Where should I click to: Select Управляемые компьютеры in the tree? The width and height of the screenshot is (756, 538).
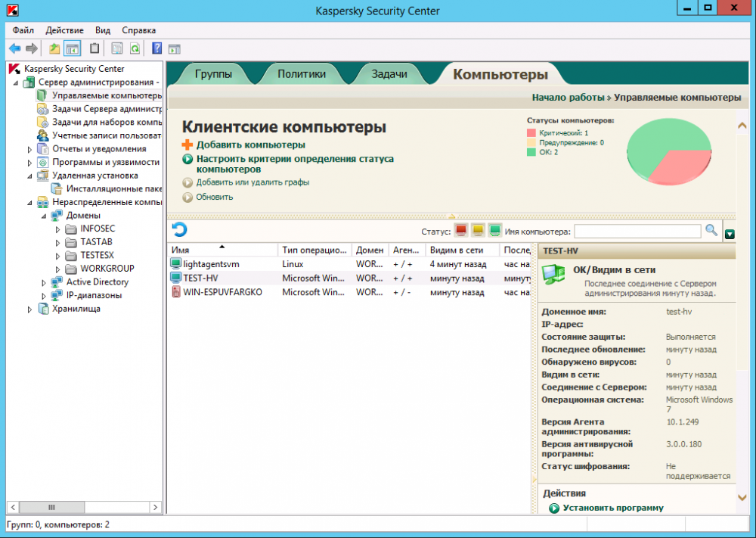[107, 95]
